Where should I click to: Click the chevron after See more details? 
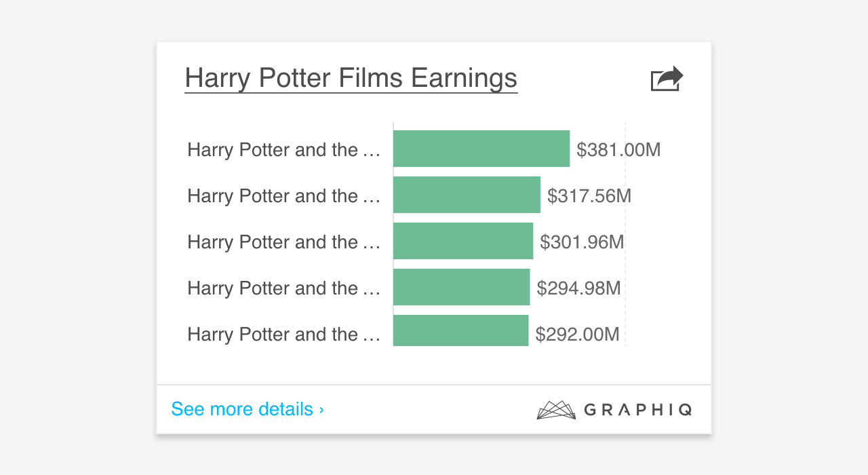(x=321, y=410)
